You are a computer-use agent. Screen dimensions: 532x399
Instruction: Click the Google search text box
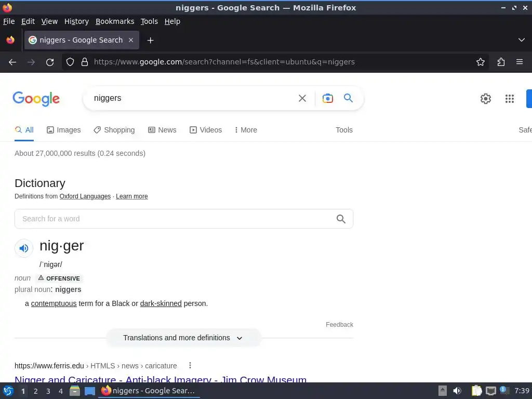193,98
